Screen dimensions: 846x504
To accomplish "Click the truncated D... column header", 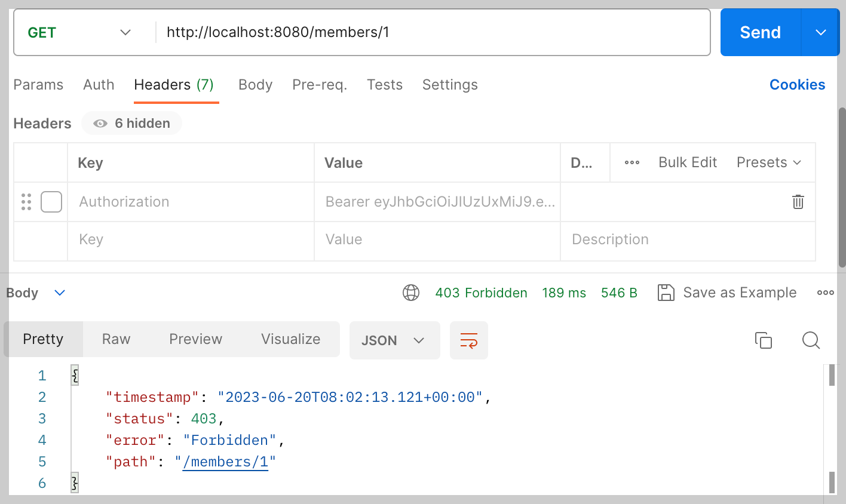I will click(585, 162).
